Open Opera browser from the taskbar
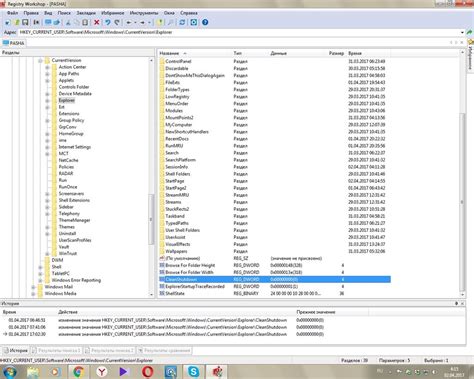Viewport: 474px width, 379px height. pos(147,372)
